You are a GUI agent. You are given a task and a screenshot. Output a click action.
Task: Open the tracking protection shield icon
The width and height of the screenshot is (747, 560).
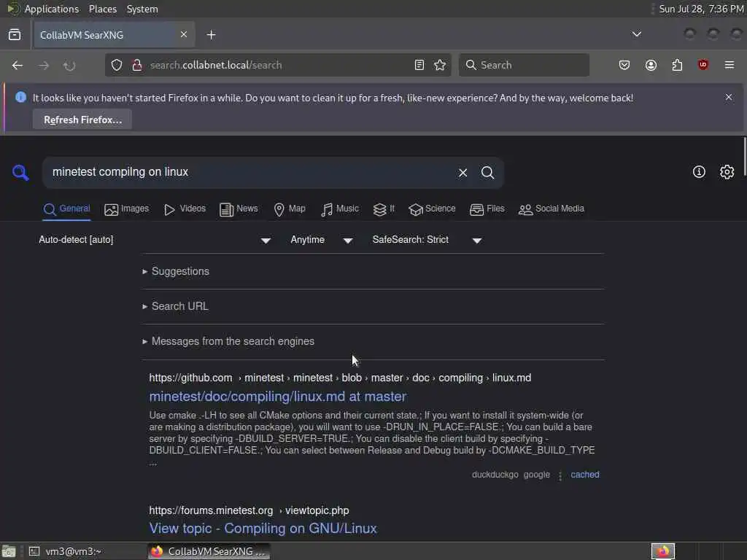[117, 65]
